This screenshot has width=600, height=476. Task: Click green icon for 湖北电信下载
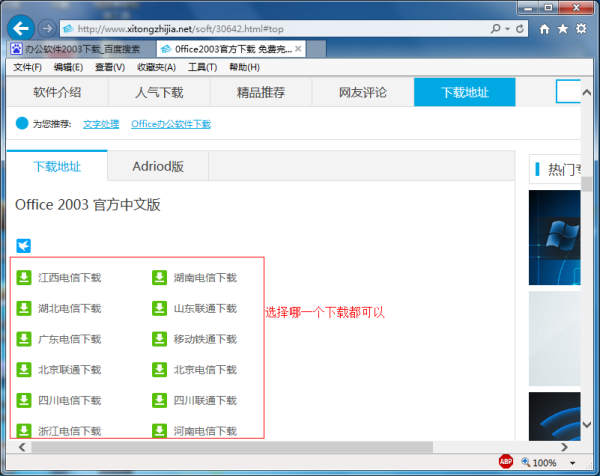pos(24,308)
